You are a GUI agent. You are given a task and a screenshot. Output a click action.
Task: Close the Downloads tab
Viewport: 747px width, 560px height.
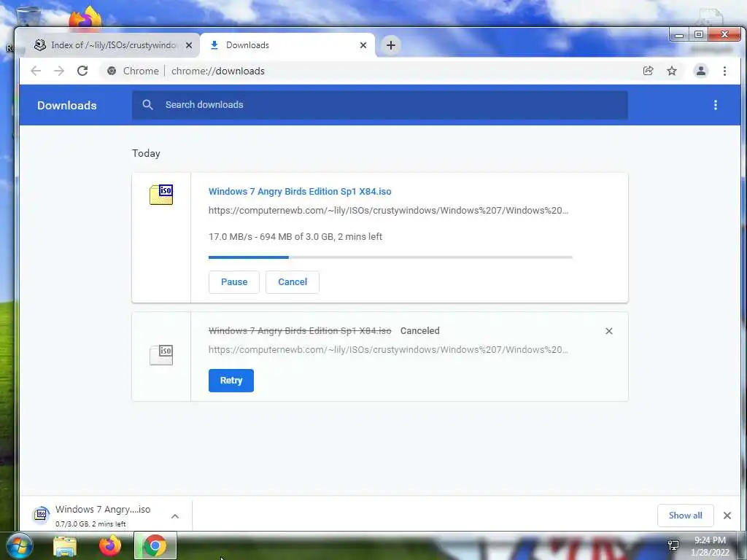(363, 45)
